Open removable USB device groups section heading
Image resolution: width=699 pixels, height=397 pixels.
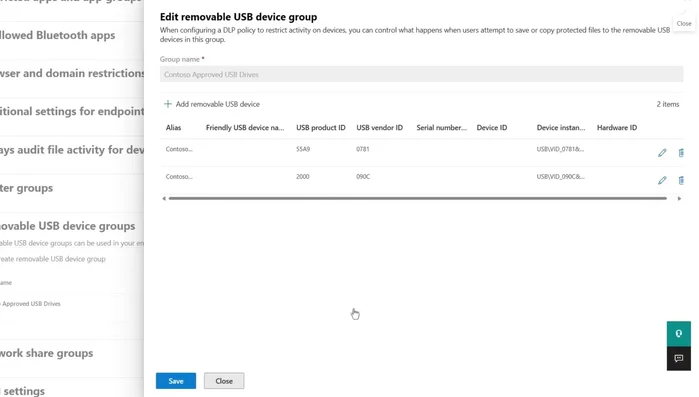point(67,226)
